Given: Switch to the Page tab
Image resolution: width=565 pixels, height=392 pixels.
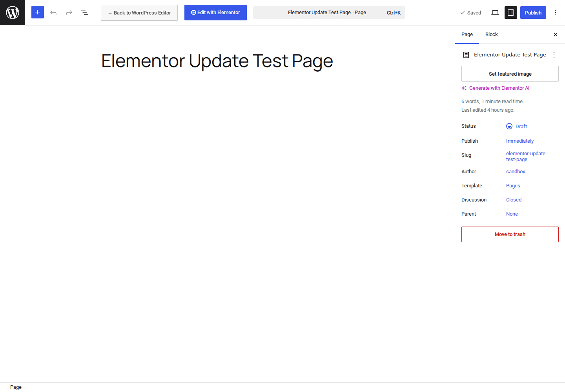Looking at the screenshot, I should [467, 34].
